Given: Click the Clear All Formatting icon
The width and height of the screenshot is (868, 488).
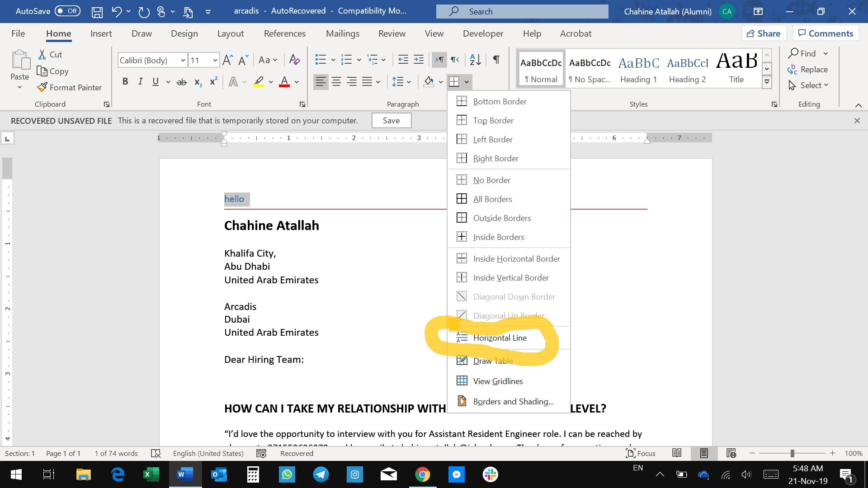Looking at the screenshot, I should pyautogui.click(x=294, y=60).
